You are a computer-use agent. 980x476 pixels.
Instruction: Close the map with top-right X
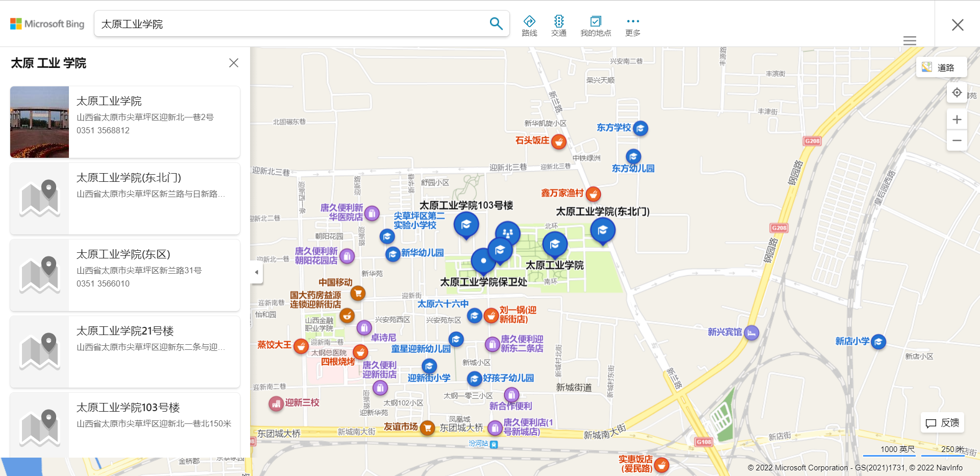958,25
